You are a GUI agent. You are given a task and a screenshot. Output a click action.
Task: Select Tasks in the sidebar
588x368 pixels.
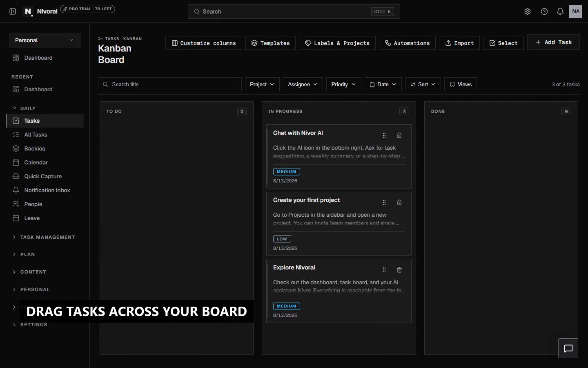(x=45, y=121)
